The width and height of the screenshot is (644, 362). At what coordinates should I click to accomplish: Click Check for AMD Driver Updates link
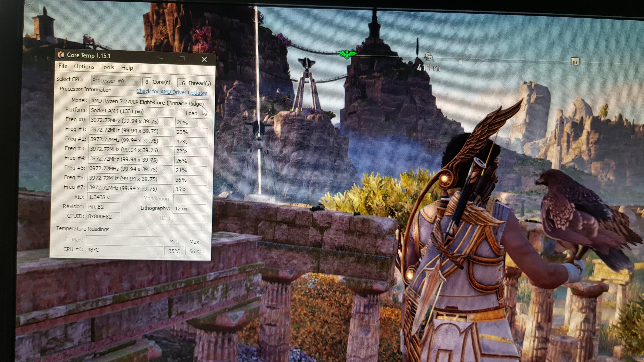(x=172, y=92)
